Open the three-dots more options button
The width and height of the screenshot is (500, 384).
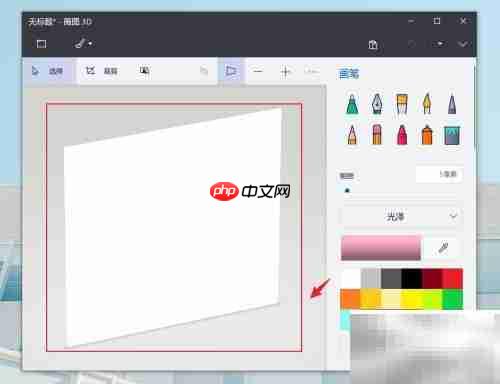(x=311, y=71)
